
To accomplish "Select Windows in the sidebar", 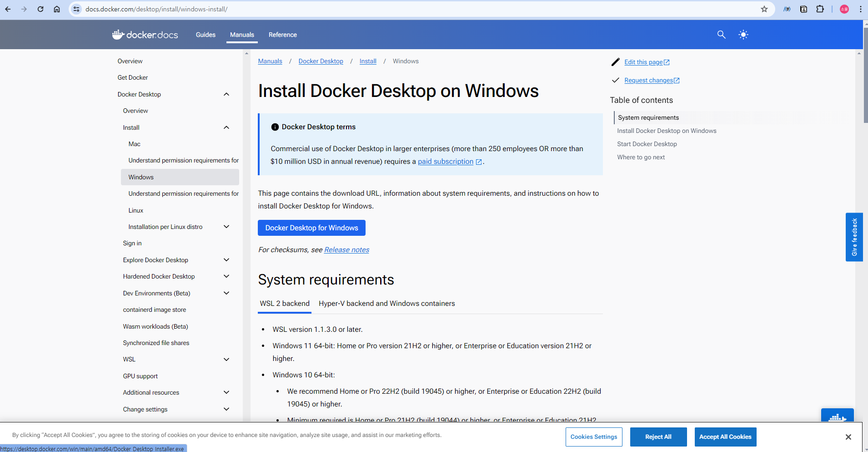I will point(180,177).
